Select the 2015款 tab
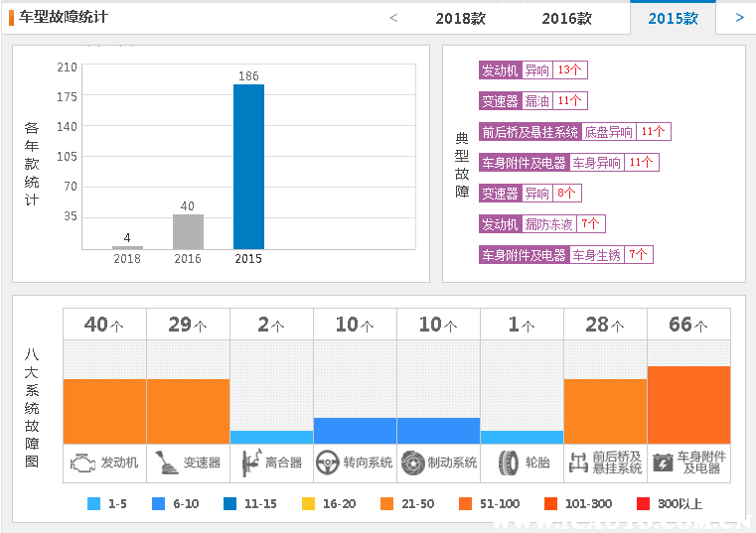Screen dimensions: 756x533 (x=673, y=18)
